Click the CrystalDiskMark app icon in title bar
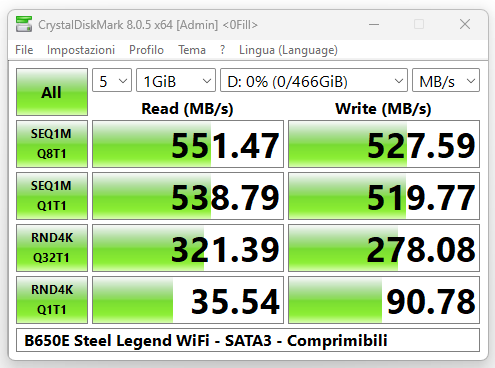Viewport: 495px width, 368px height. coord(24,24)
